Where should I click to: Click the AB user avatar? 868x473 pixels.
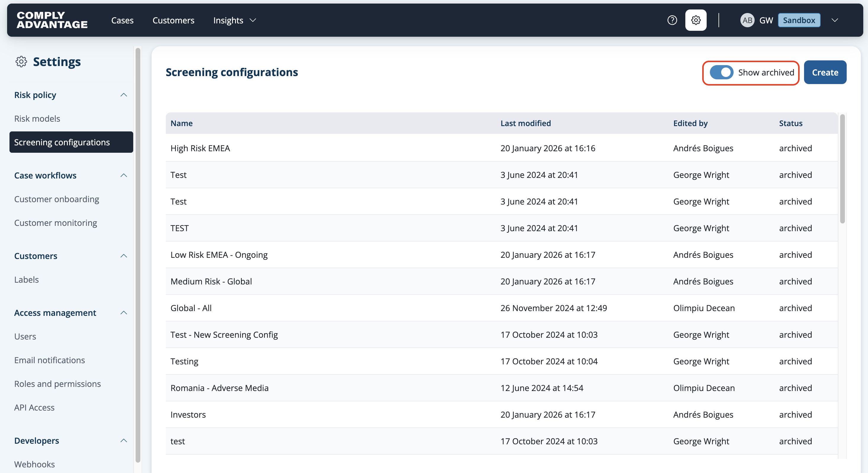(747, 20)
